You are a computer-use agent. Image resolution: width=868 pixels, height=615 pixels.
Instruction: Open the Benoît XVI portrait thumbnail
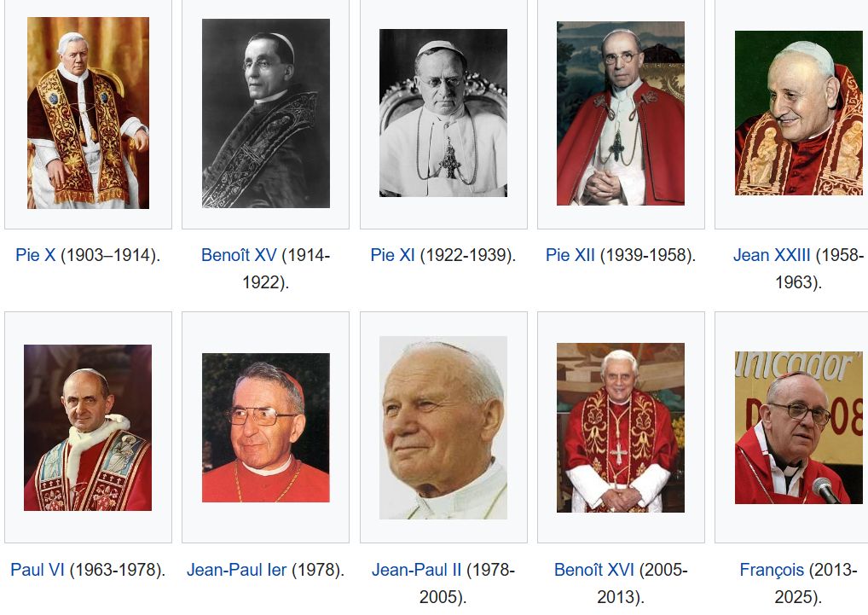[621, 428]
